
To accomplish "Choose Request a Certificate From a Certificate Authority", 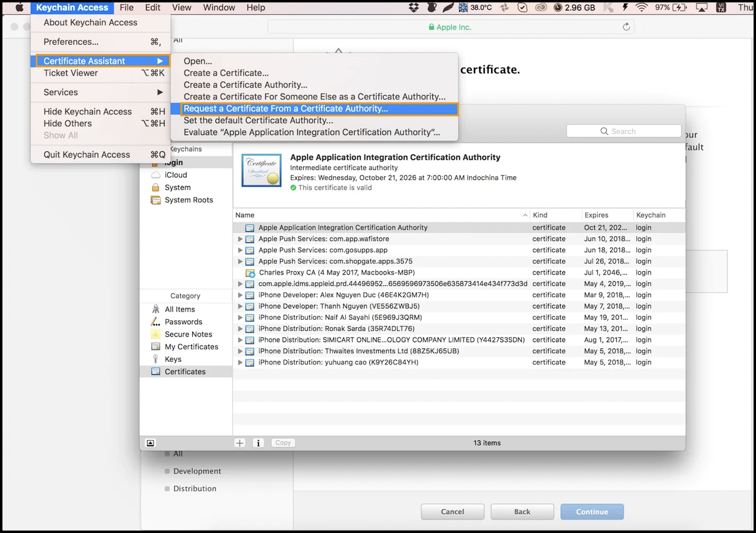I will tap(285, 109).
